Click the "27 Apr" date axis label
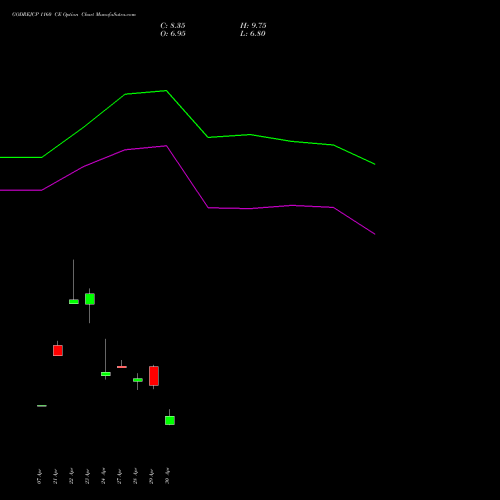 [x=119, y=476]
